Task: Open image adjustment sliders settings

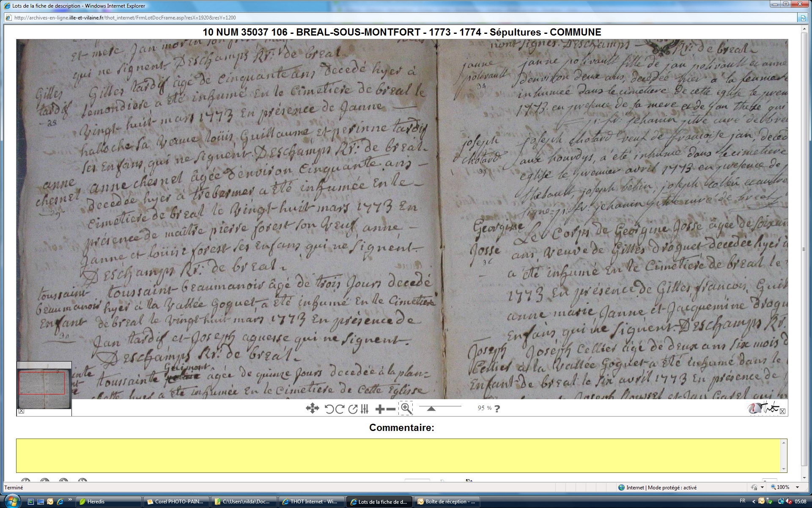Action: point(365,409)
